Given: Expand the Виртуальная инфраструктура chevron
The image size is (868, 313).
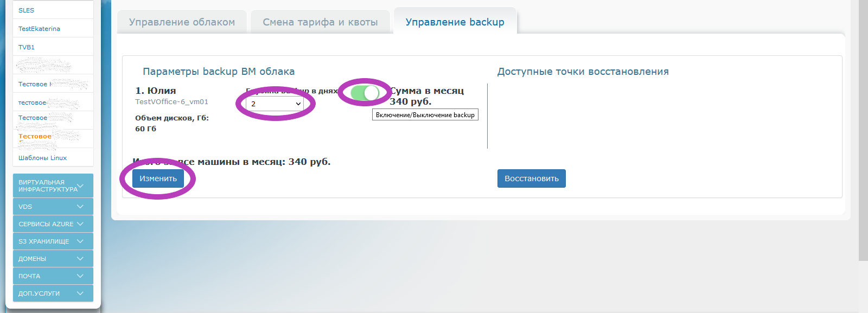Looking at the screenshot, I should 81,186.
